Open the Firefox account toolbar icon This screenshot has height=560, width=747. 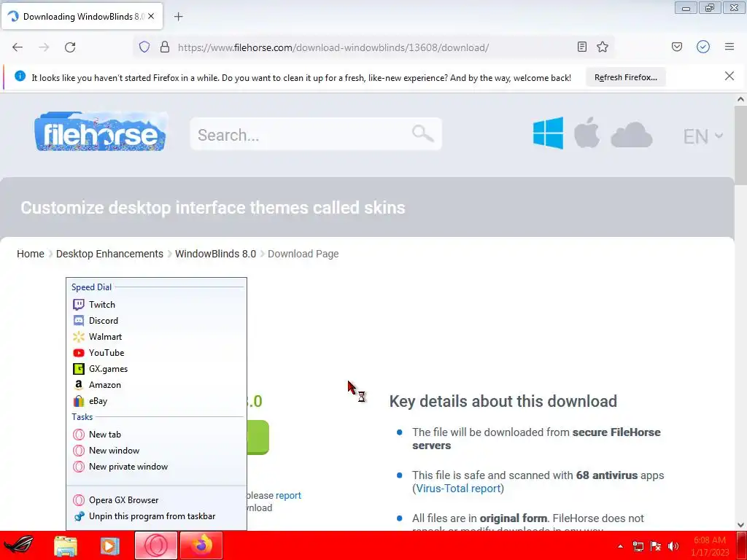(703, 47)
